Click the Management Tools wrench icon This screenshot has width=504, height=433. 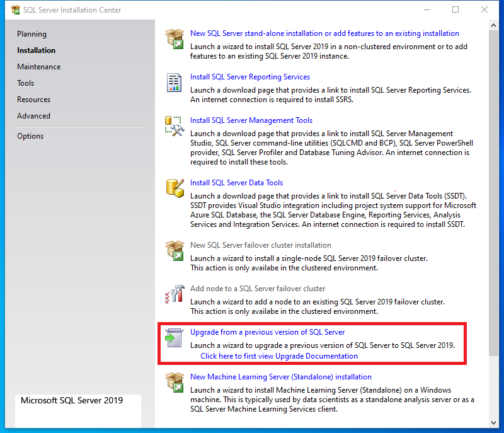[x=175, y=126]
